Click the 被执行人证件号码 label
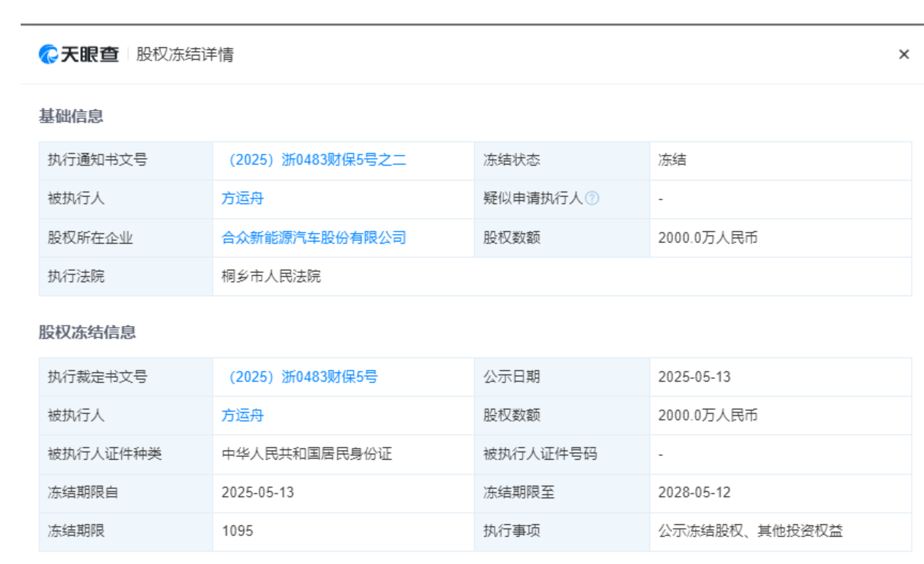 540,453
